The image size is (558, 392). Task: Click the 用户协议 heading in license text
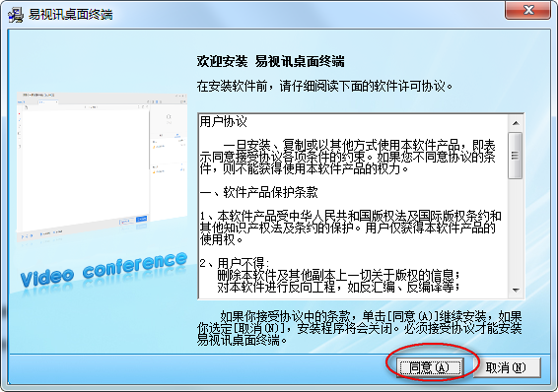(x=223, y=121)
